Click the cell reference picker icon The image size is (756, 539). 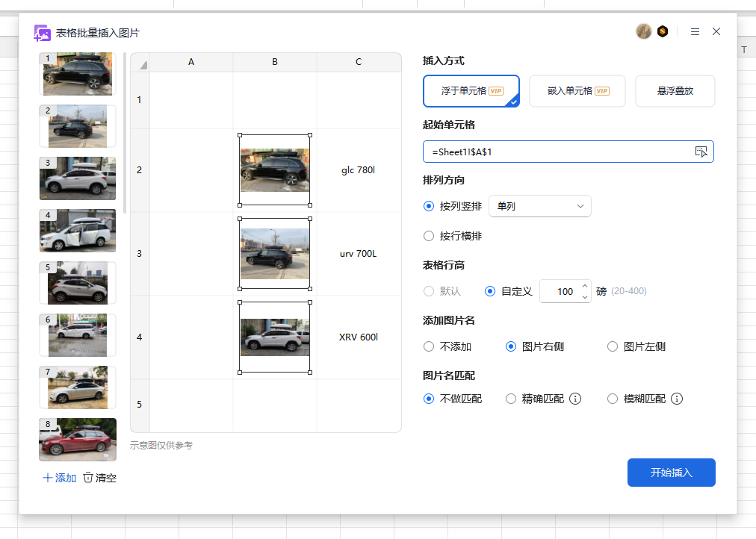tap(701, 152)
